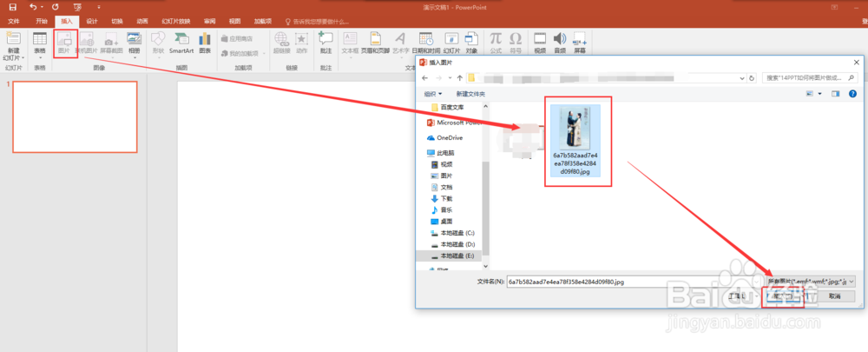Viewport: 868px width, 352px height.
Task: Click the WordArt (艺术字) icon
Action: pos(400,43)
